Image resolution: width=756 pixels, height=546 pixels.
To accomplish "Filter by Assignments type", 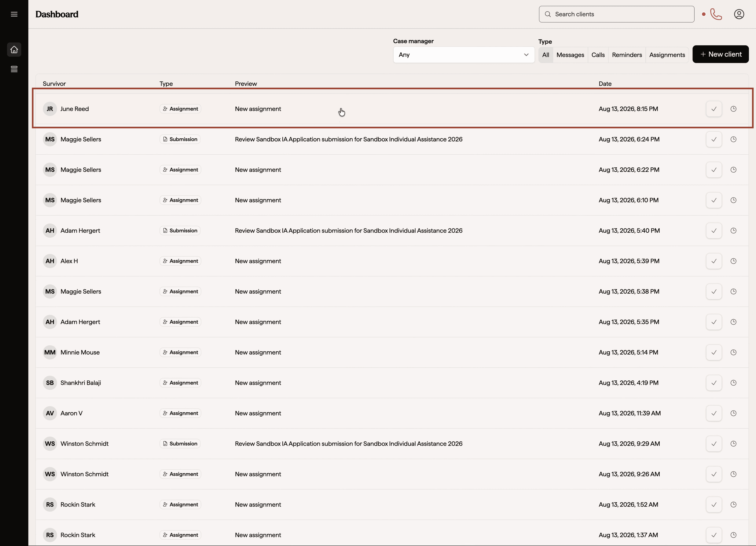I will [667, 55].
